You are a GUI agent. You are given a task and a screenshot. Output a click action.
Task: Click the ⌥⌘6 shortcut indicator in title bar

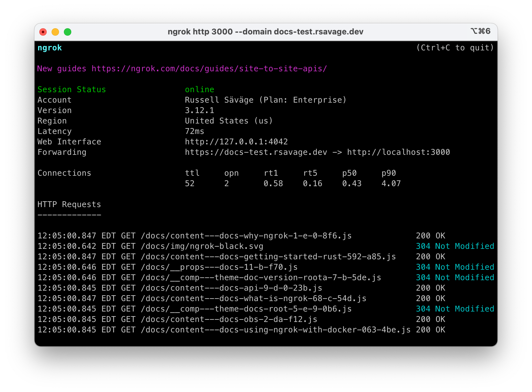pyautogui.click(x=480, y=31)
